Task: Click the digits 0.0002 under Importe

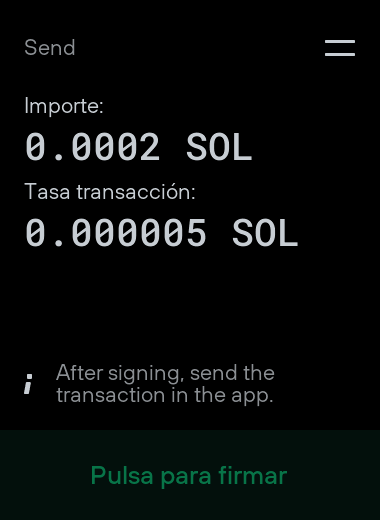Action: 92,147
